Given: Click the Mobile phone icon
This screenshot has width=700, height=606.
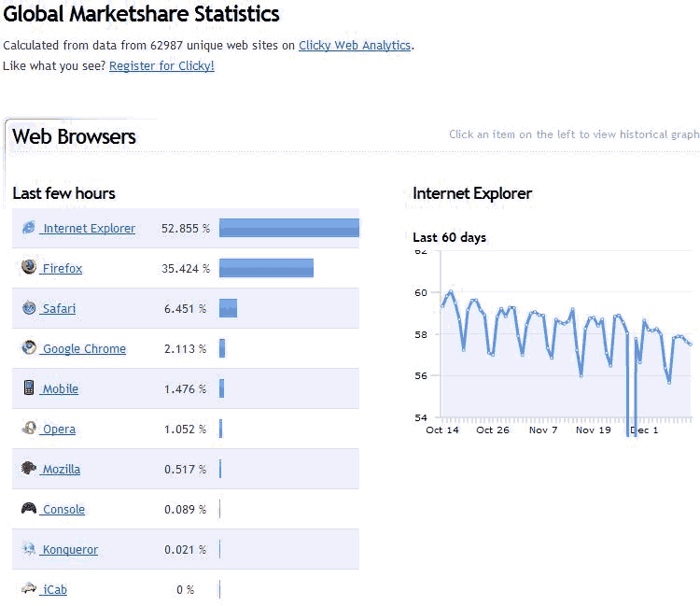Looking at the screenshot, I should tap(29, 388).
